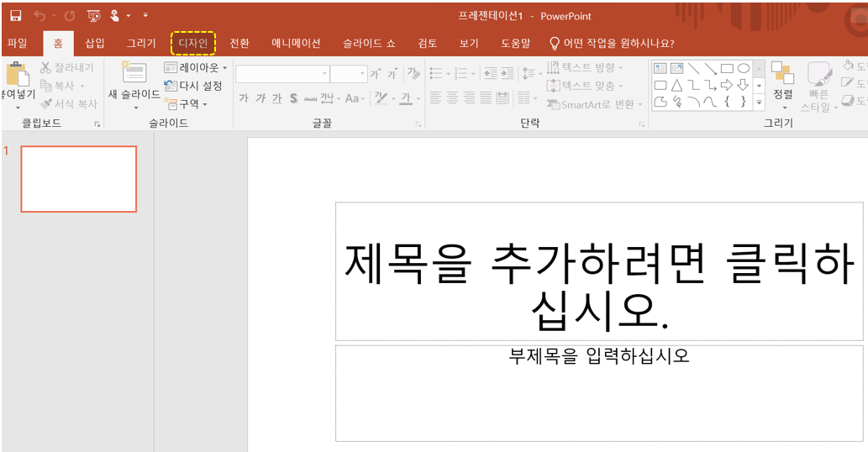This screenshot has height=452, width=868.
Task: Click the increase list level icon
Action: [x=507, y=73]
